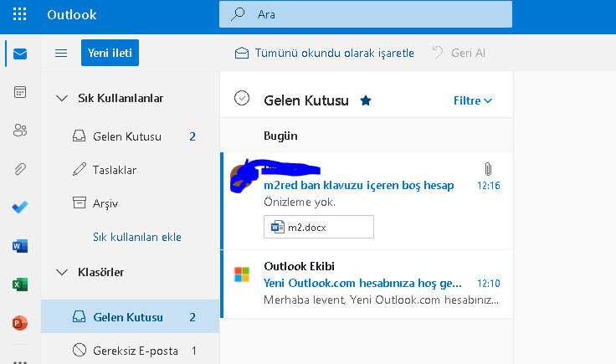Image resolution: width=616 pixels, height=364 pixels.
Task: Open Gereksiz E-posta folder
Action: click(130, 350)
